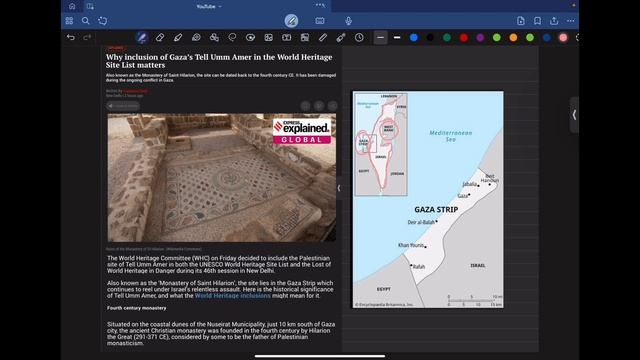Redo the last undone action

point(87,38)
